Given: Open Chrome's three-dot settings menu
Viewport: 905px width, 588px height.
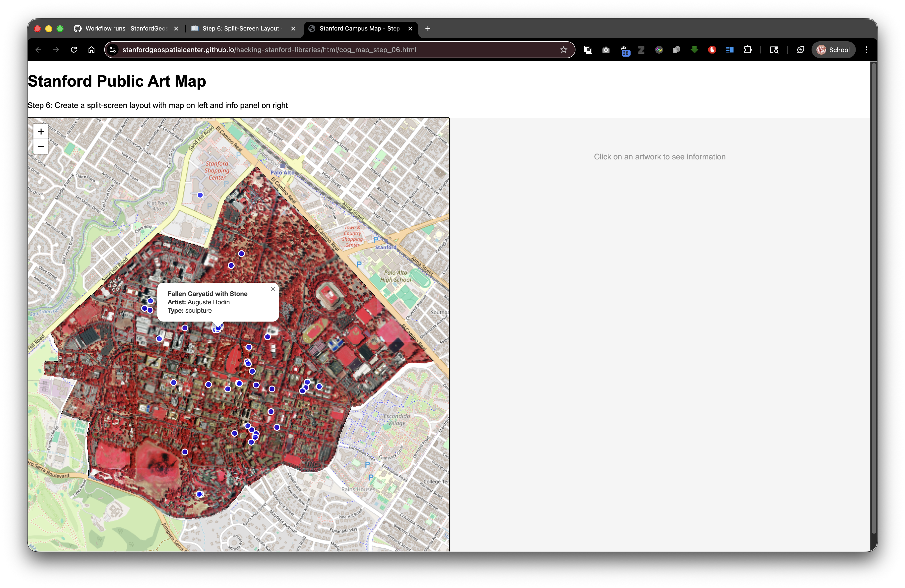Looking at the screenshot, I should 866,49.
